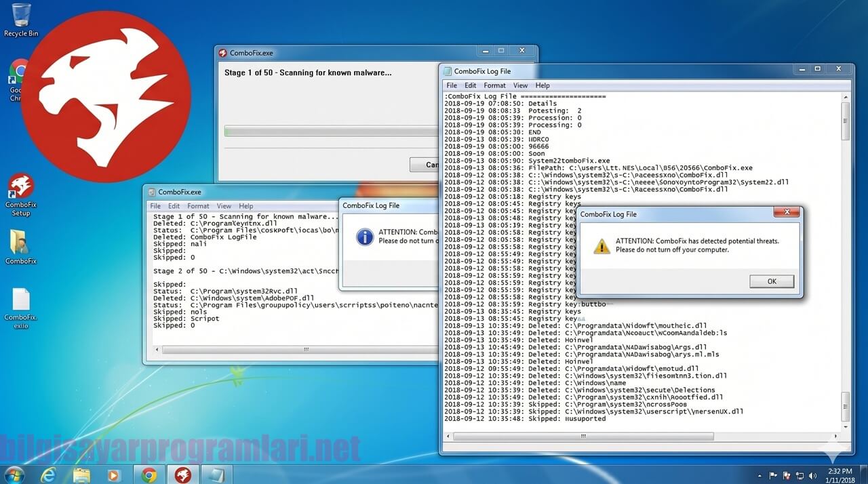Image resolution: width=868 pixels, height=484 pixels.
Task: Click the yellow warning icon in the front dialog
Action: click(601, 245)
